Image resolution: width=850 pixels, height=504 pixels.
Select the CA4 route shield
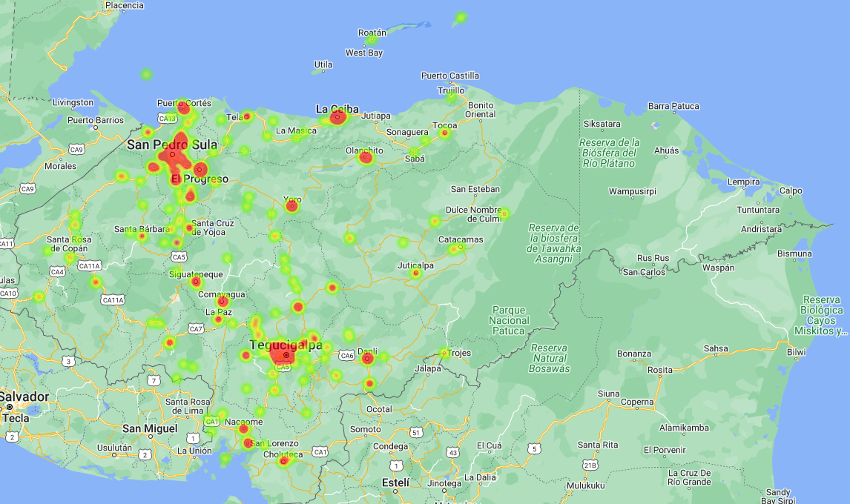[x=58, y=272]
